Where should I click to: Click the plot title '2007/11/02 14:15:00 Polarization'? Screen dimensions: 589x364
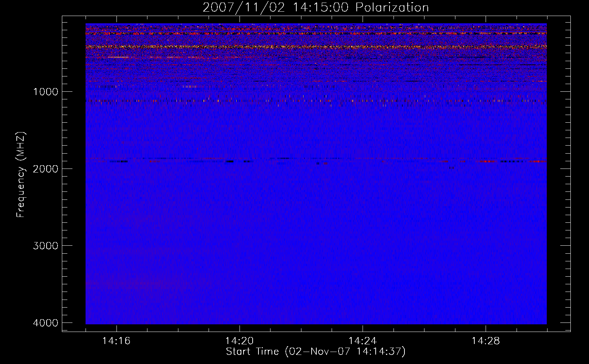316,8
